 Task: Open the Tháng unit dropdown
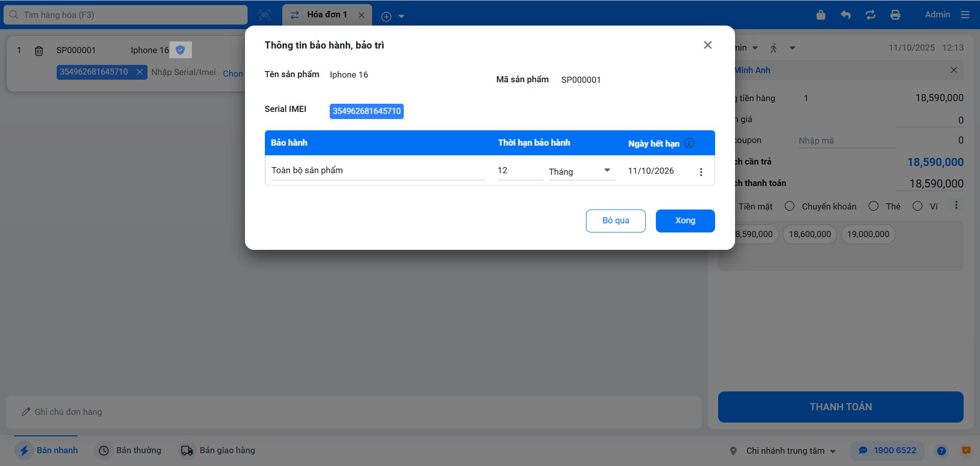coord(582,171)
